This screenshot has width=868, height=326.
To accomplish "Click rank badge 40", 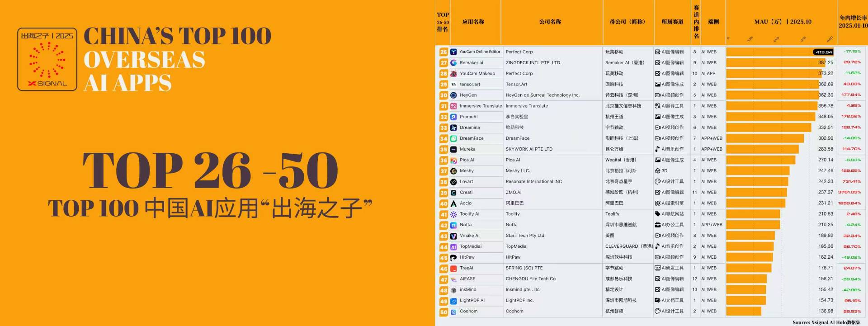I will tap(443, 203).
